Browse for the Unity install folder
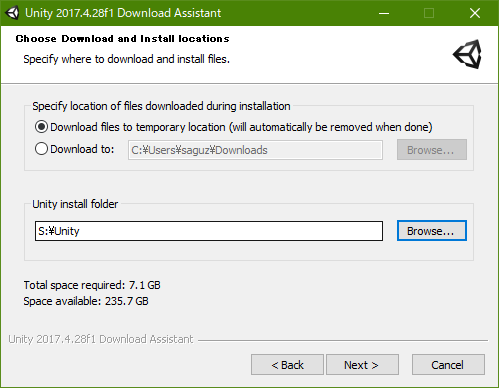Screen dimensions: 499x388 pos(432,230)
